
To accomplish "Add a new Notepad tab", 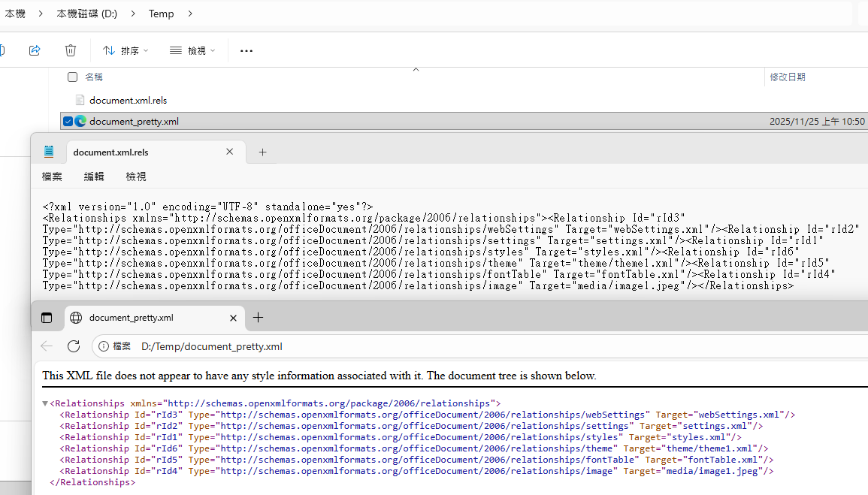I will pos(262,152).
